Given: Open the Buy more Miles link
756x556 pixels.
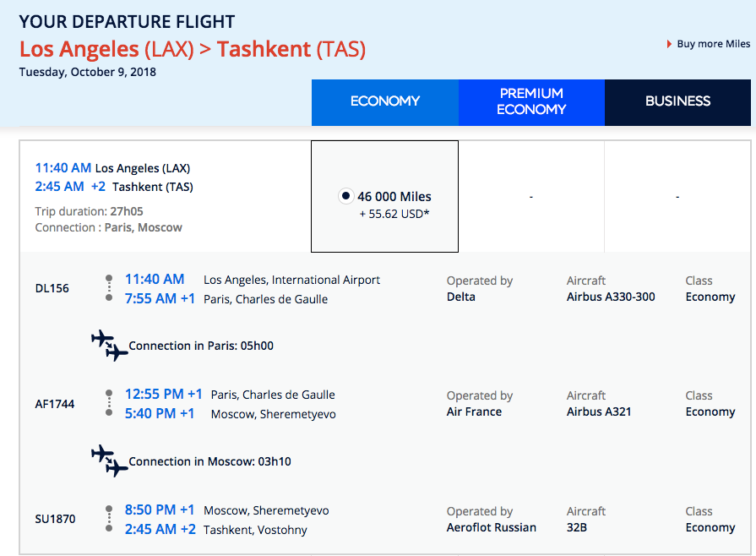Looking at the screenshot, I should [713, 44].
